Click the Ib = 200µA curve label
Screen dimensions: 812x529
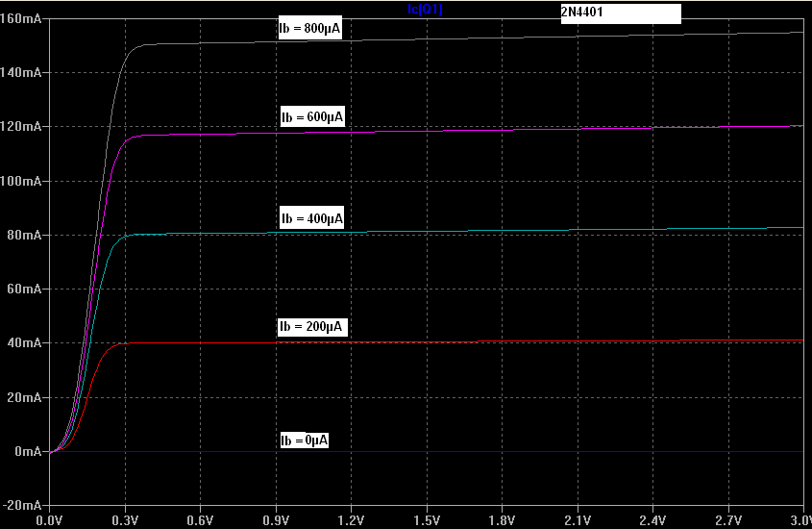point(311,326)
